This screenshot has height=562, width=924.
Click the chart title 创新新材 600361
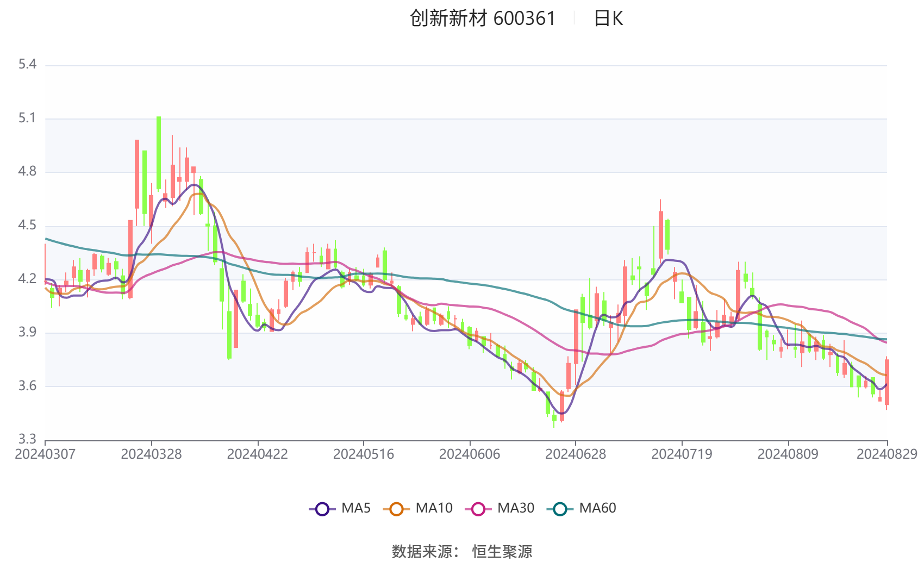[483, 18]
